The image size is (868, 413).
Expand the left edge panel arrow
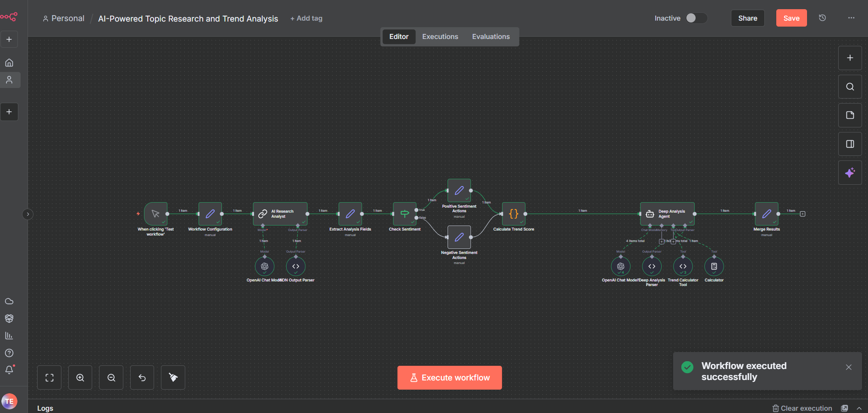click(28, 214)
